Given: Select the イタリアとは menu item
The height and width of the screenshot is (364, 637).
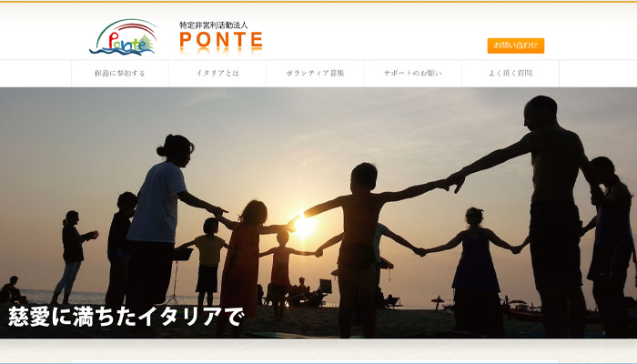Looking at the screenshot, I should coord(217,74).
